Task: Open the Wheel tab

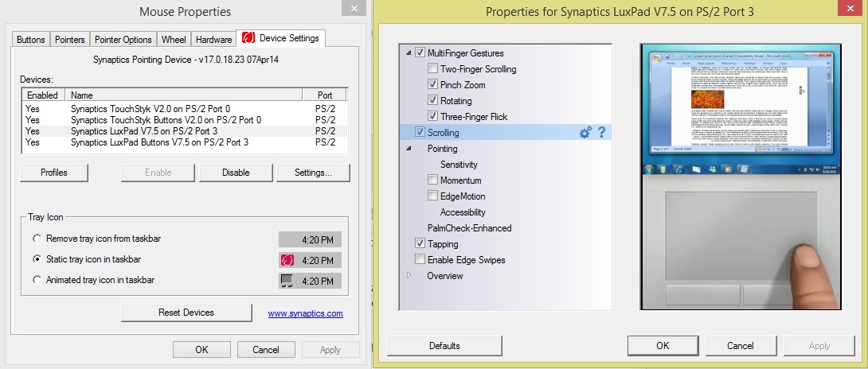Action: pos(174,39)
